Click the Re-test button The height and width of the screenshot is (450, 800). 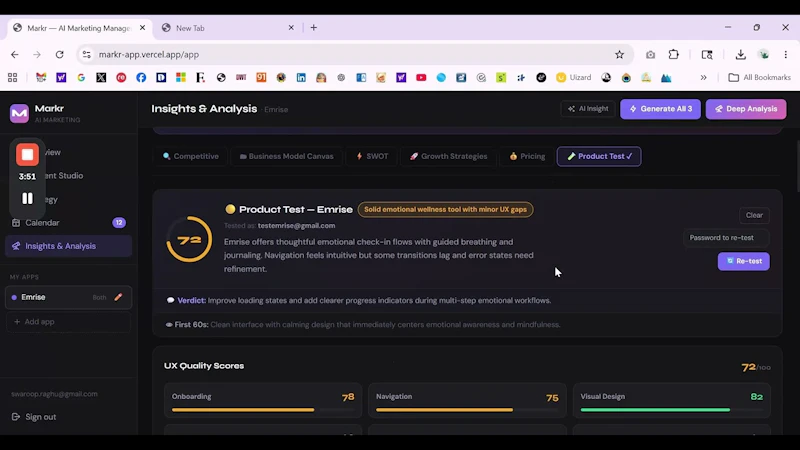[x=743, y=261]
